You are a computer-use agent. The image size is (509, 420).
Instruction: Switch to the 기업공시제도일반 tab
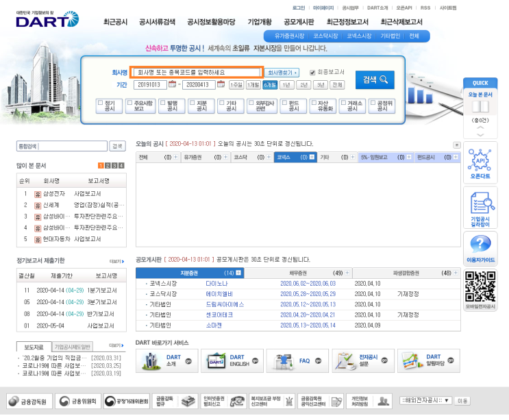point(73,347)
